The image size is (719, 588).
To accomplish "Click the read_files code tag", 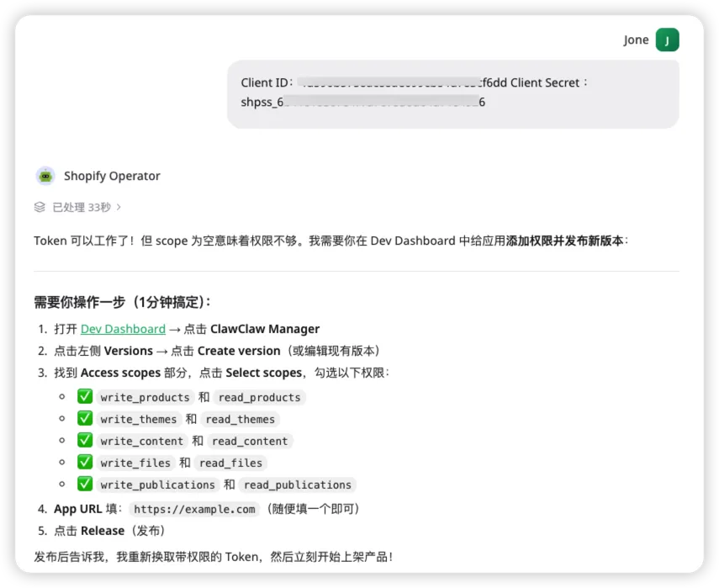I will (x=230, y=463).
